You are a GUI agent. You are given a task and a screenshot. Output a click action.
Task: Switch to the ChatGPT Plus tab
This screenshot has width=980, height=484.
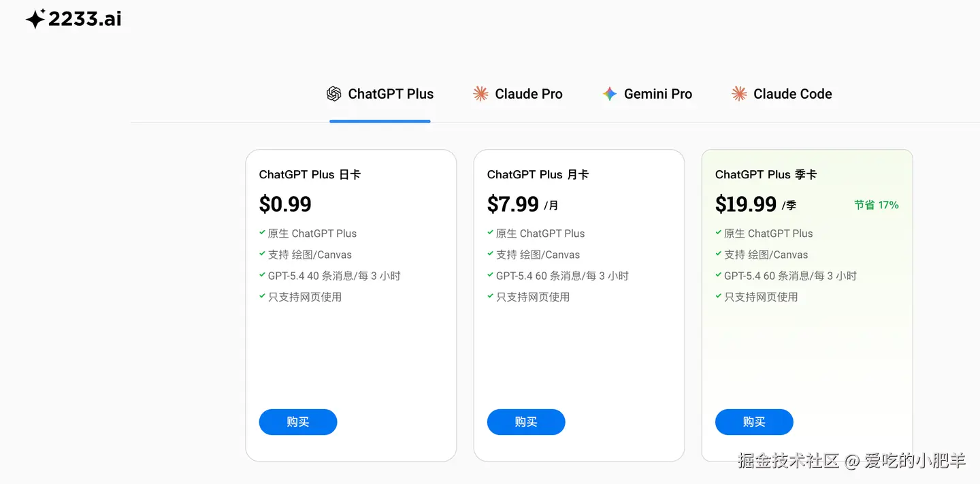[x=390, y=94]
